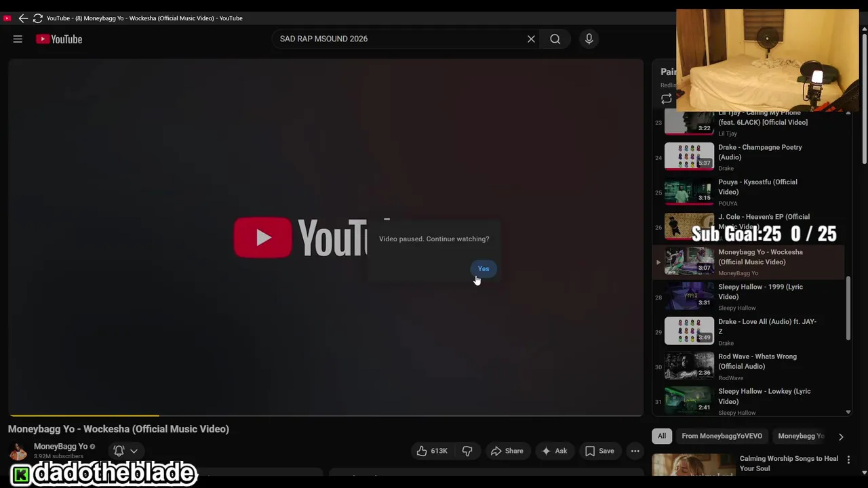Play Drake Champagne Poetry thumbnail

tap(689, 157)
